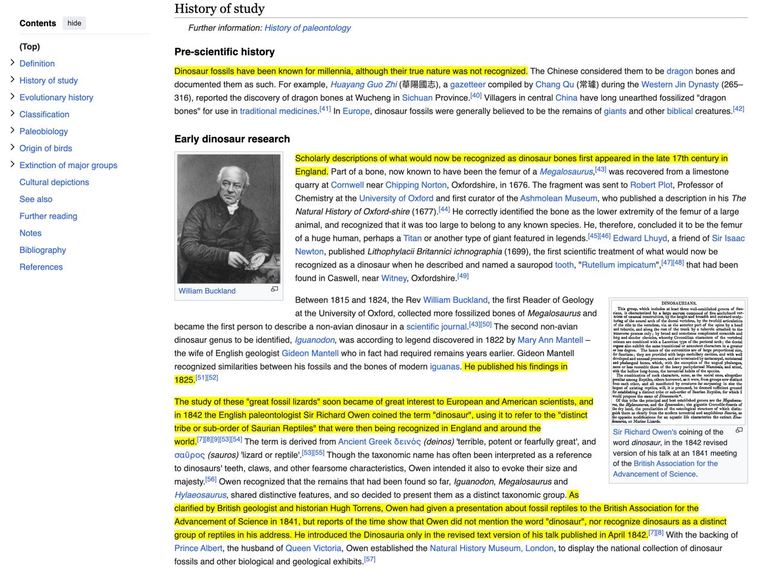The height and width of the screenshot is (573, 762).
Task: Open Edward Lhuyd link
Action: click(x=640, y=239)
